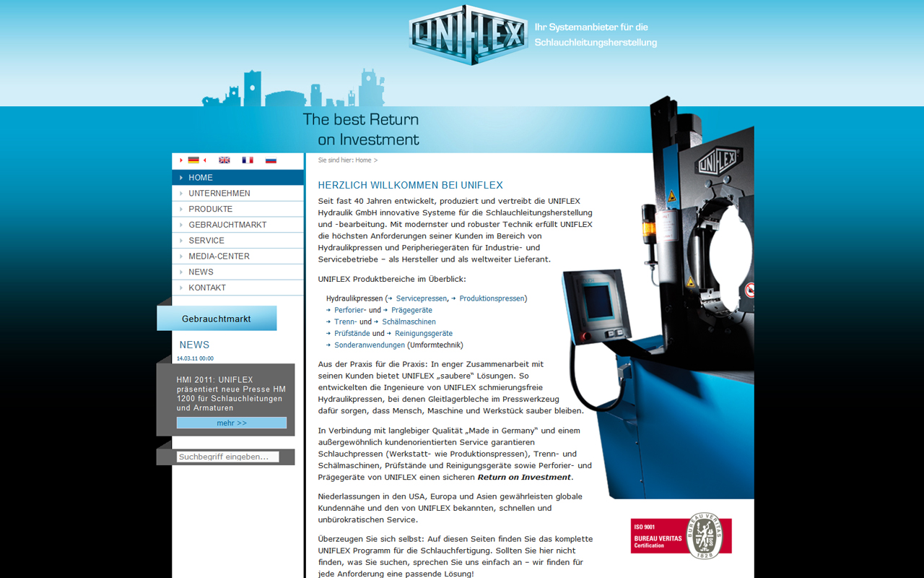Switch language to German flag

pyautogui.click(x=193, y=160)
